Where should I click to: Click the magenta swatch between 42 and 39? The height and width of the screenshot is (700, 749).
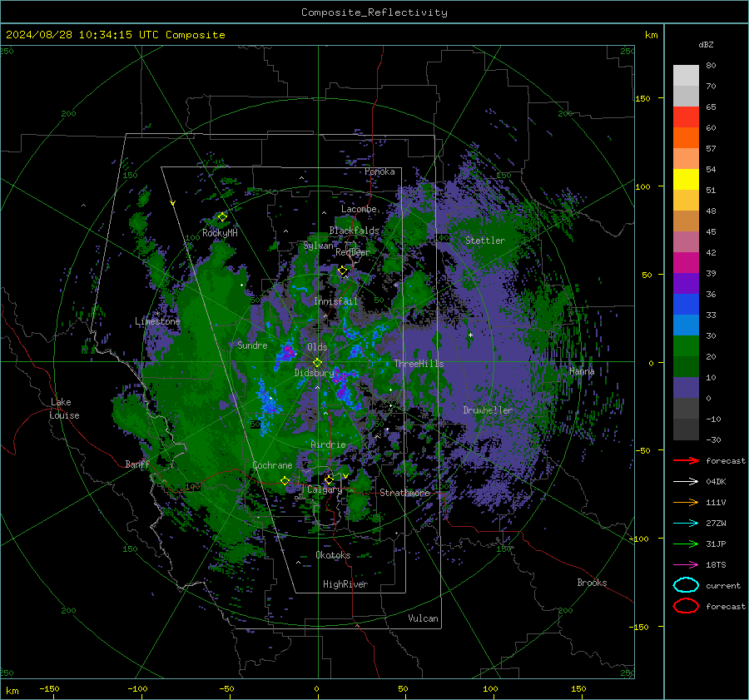(686, 263)
